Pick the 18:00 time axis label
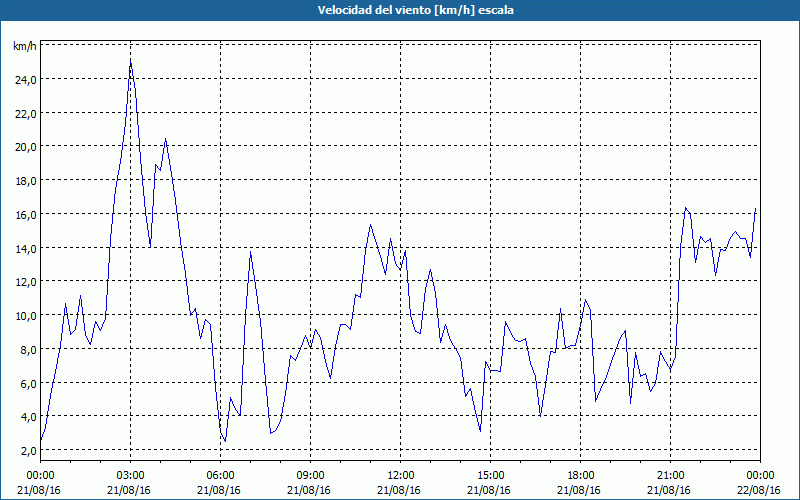 pos(581,476)
